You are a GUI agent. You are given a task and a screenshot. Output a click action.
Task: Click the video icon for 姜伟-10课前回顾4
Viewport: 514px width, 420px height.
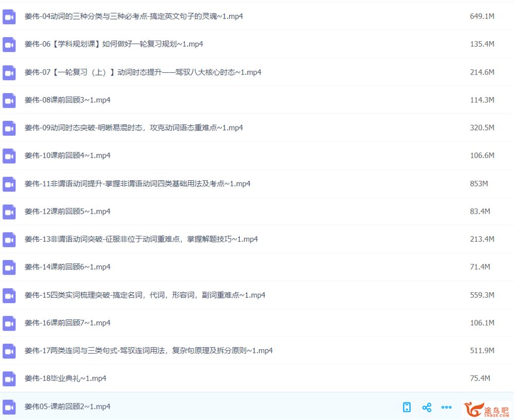coord(9,156)
